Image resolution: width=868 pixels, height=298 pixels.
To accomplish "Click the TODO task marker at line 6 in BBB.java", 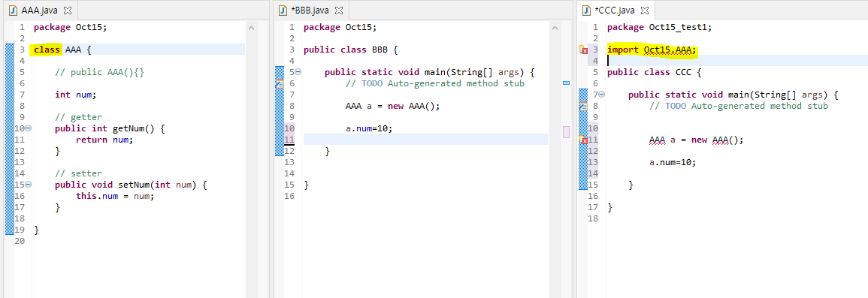I will [280, 83].
